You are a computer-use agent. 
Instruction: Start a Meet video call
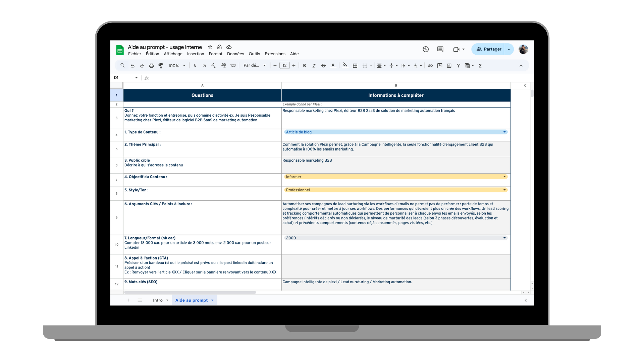point(456,49)
